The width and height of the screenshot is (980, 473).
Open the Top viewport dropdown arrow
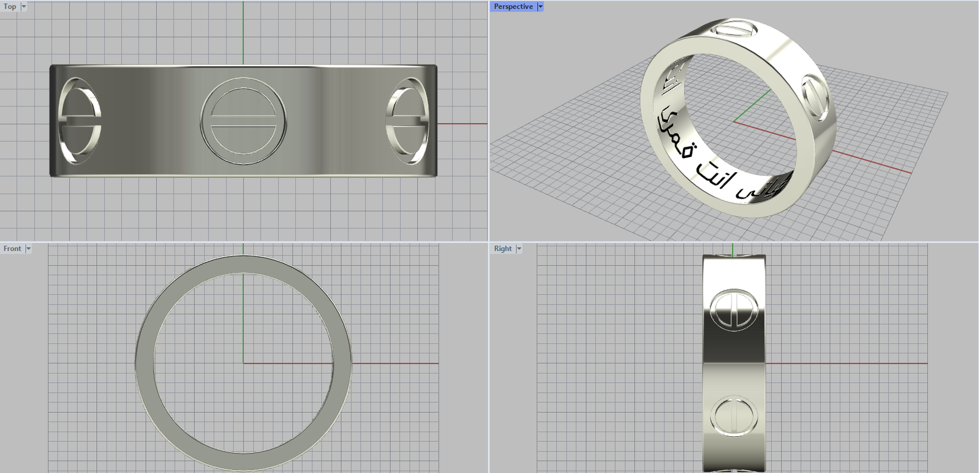[24, 7]
